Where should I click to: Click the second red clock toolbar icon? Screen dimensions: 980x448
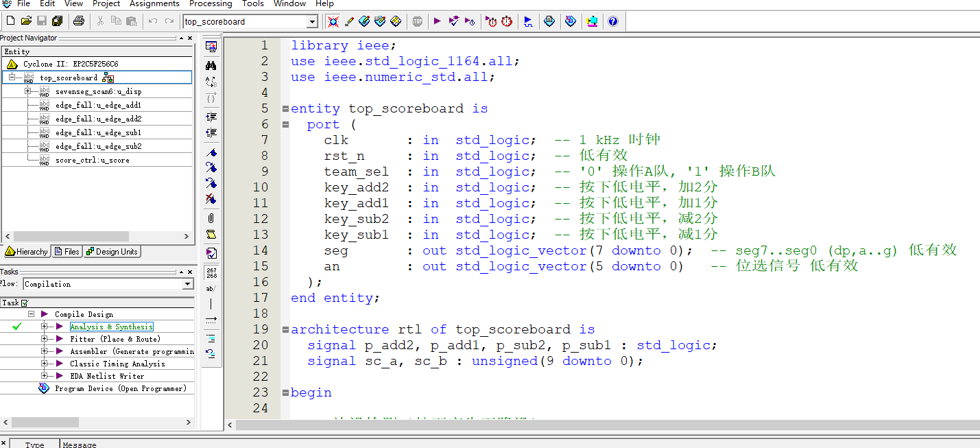click(507, 21)
